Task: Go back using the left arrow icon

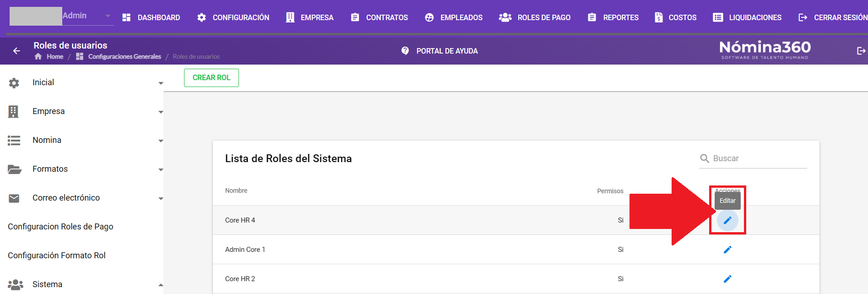Action: (x=16, y=51)
